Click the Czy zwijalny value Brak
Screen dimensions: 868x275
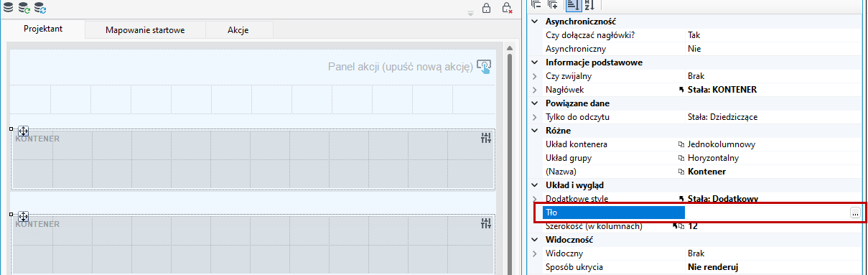696,76
